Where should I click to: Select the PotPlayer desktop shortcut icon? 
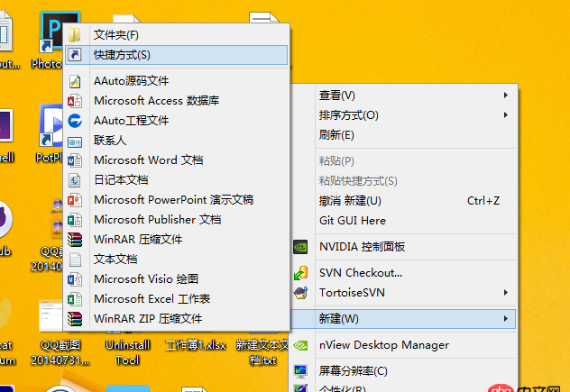pyautogui.click(x=51, y=125)
